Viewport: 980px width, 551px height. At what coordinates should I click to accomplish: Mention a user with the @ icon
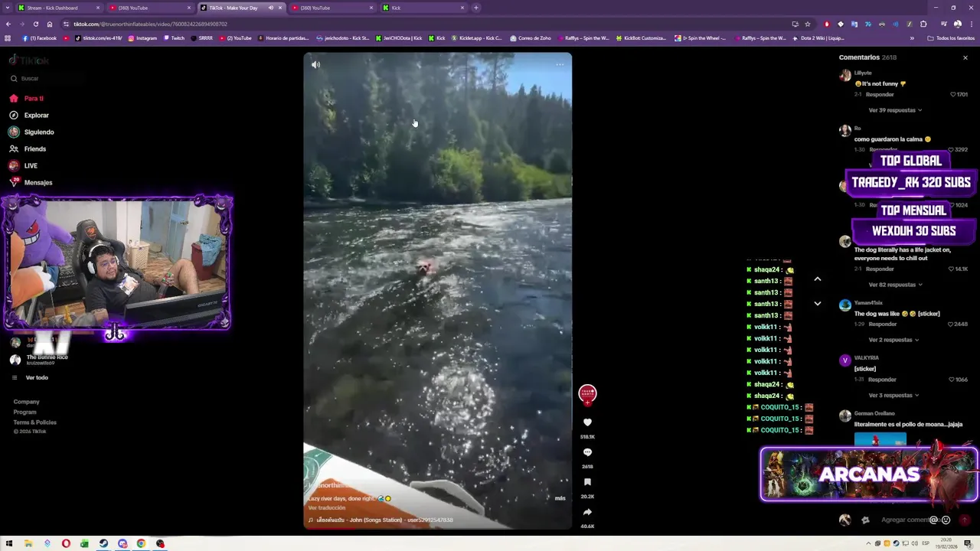[933, 520]
